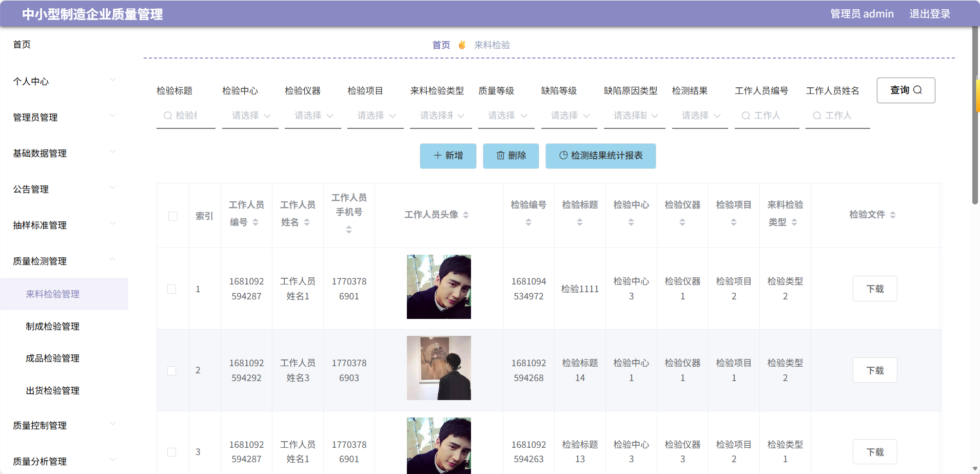980x474 pixels.
Task: Check the checkbox for row 2
Action: tap(172, 371)
